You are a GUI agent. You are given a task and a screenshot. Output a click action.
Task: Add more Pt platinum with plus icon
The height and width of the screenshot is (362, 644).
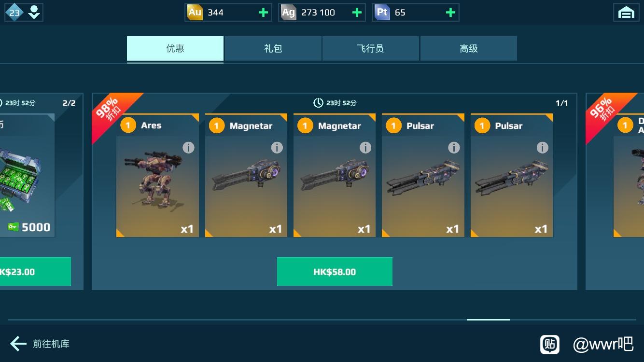tap(450, 13)
